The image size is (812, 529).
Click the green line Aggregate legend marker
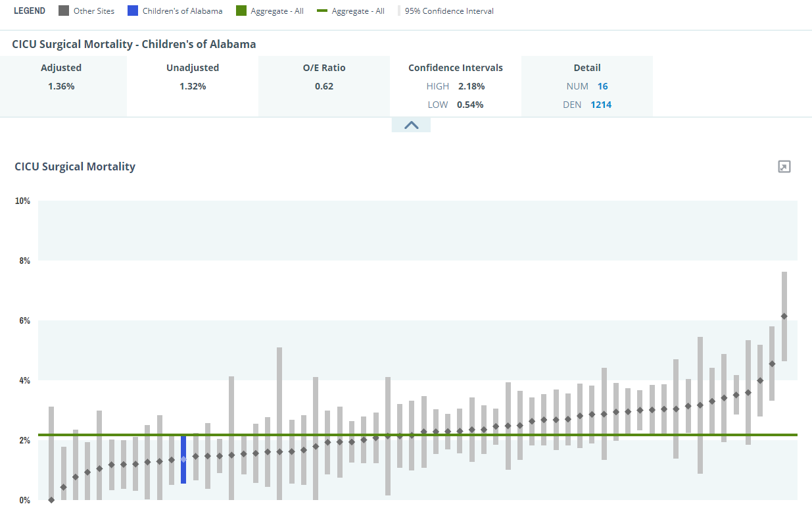(322, 11)
